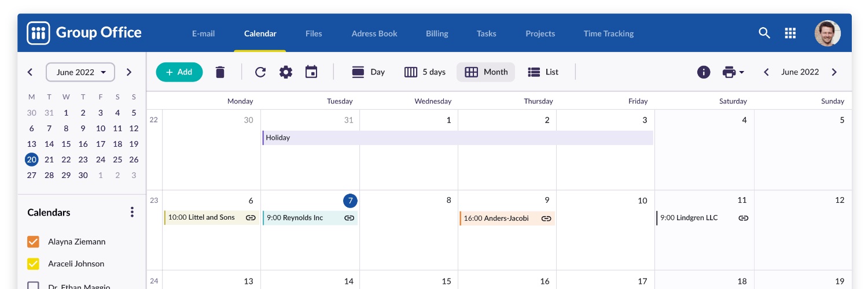
Task: Switch to Month view
Action: point(486,72)
